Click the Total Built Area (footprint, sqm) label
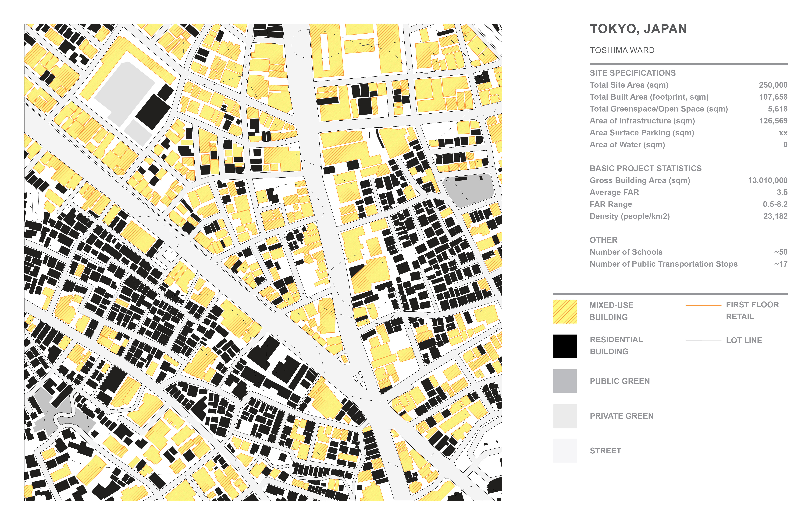Screen dimensions: 812x525 (x=649, y=97)
